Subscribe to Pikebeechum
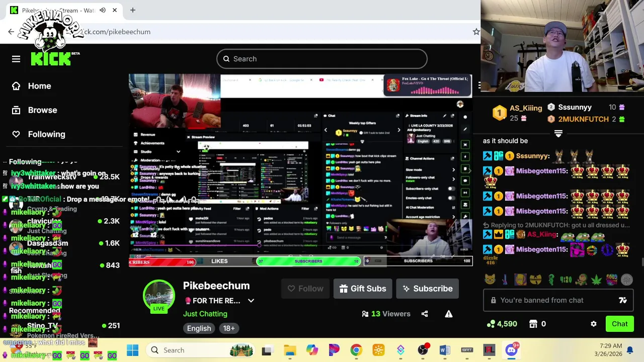This screenshot has height=362, width=644. coord(427,289)
